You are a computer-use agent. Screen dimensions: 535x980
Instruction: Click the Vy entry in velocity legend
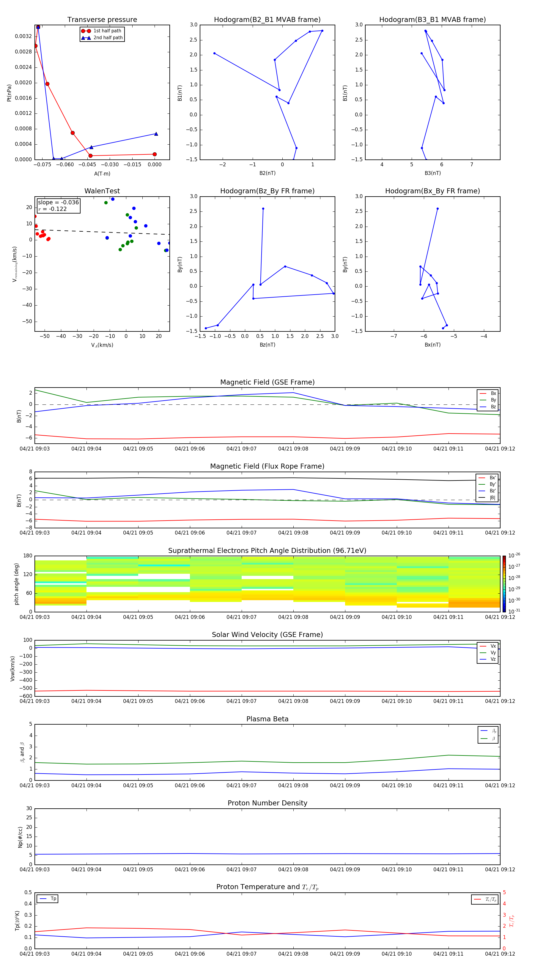(488, 652)
